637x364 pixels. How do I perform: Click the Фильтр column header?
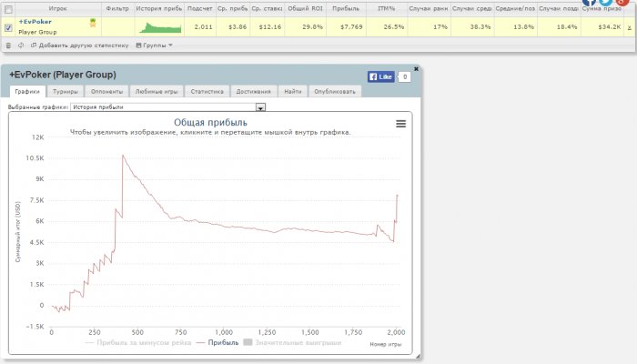point(117,8)
